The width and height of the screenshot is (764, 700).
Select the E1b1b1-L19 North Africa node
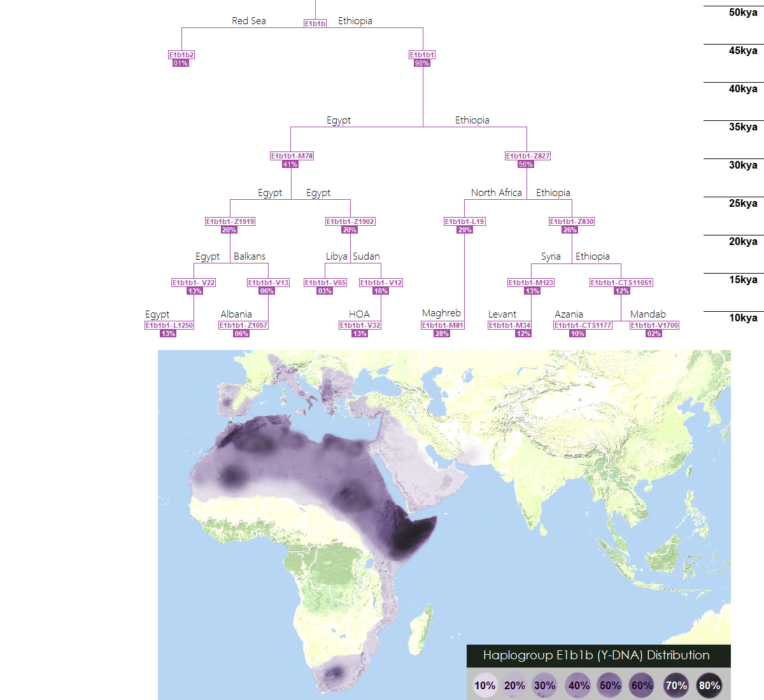[x=465, y=221]
